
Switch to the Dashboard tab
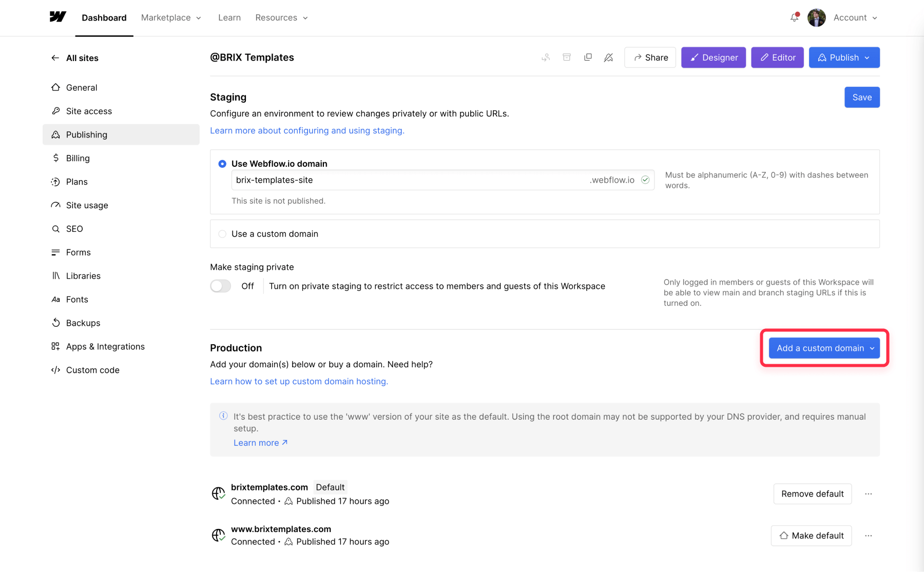104,18
